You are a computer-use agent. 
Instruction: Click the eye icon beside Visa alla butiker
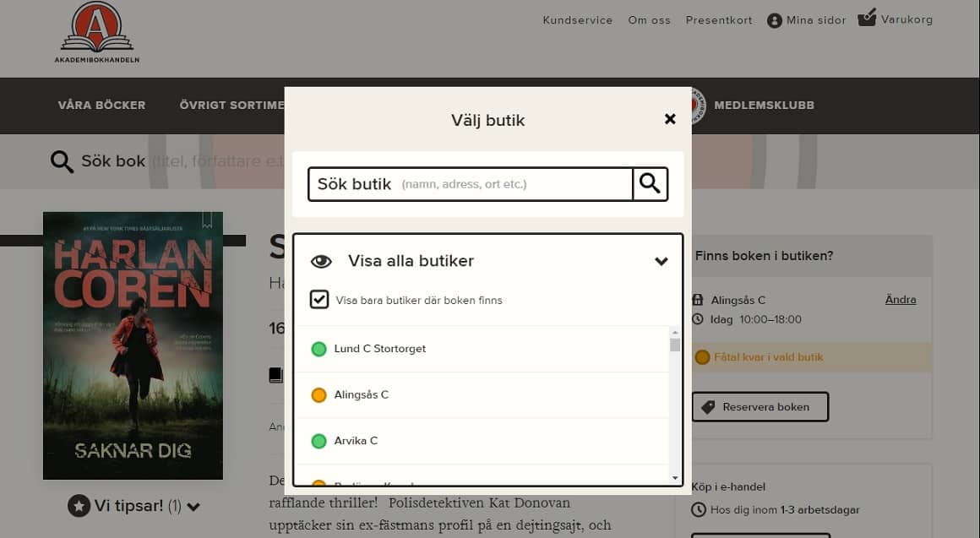(321, 261)
